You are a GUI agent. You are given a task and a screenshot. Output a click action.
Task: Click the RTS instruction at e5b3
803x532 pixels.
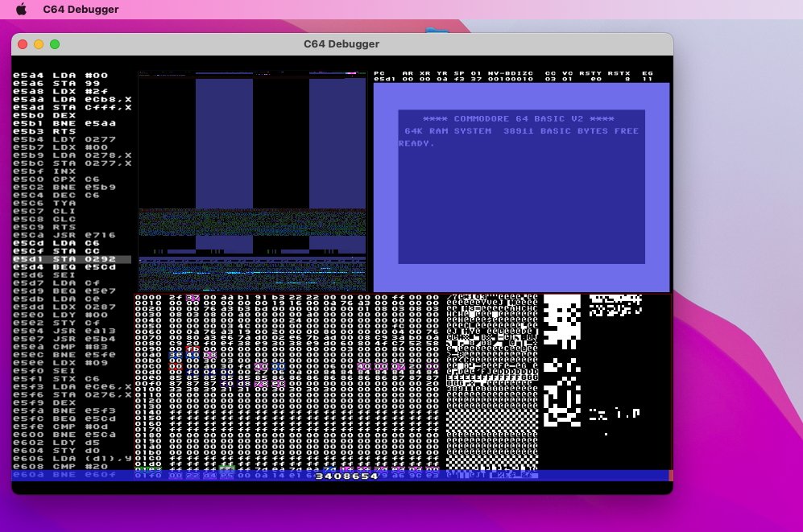click(x=44, y=131)
